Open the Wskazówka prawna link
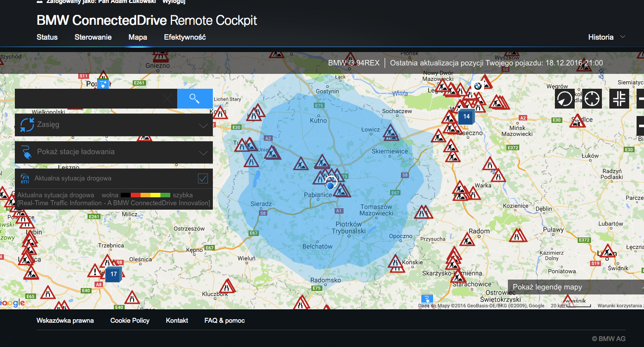644x347 pixels. click(x=65, y=321)
